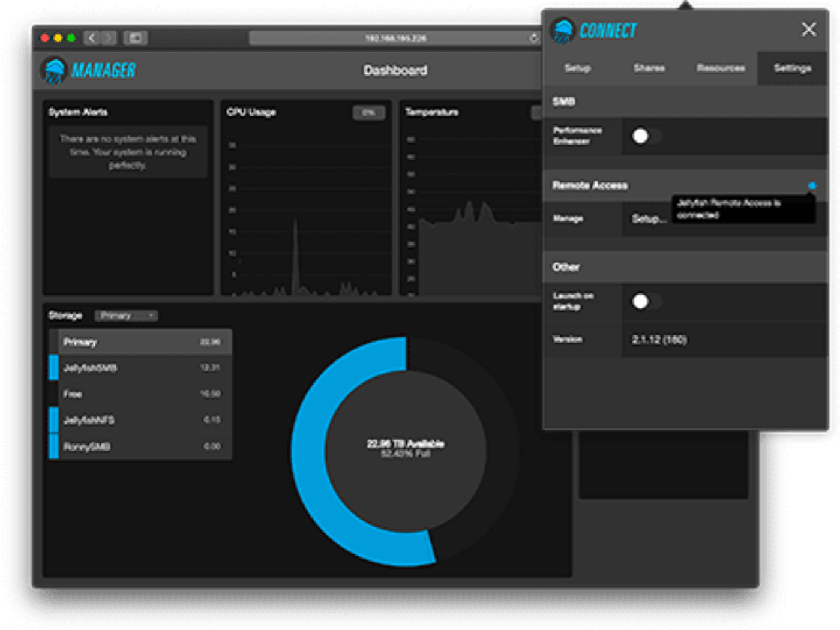Select the Primary storage row header
This screenshot has height=630, width=840.
(141, 342)
